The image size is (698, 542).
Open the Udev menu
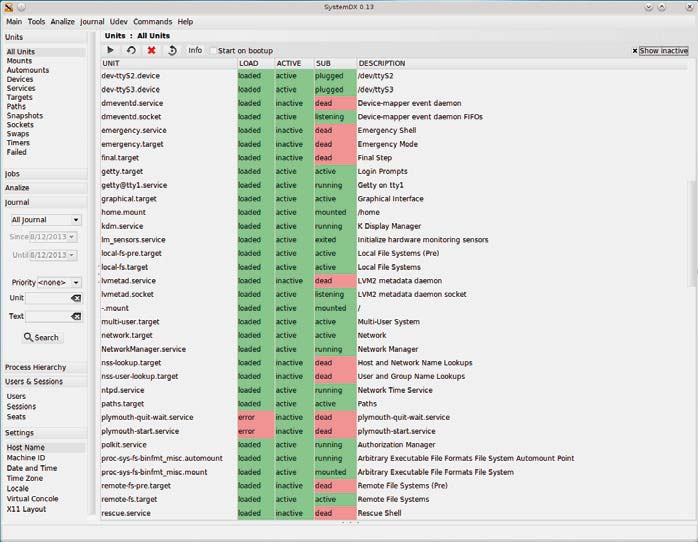(x=118, y=21)
